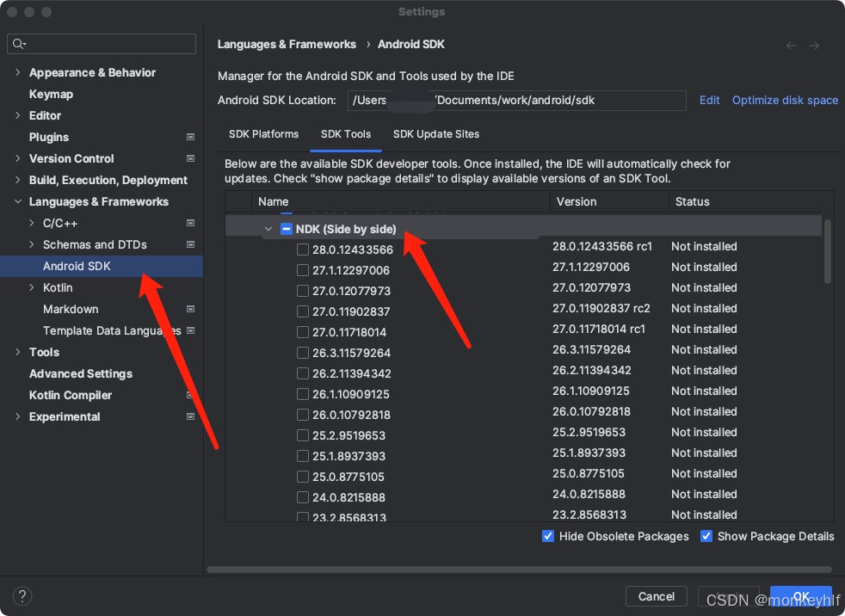Click the 27.0.11902837 rc2 version cell
Image resolution: width=845 pixels, height=616 pixels.
point(601,308)
